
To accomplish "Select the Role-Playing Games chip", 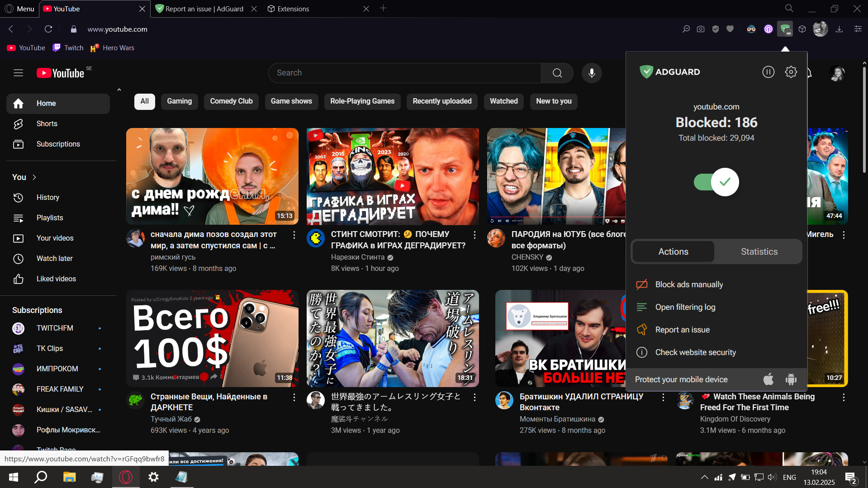I will [362, 101].
